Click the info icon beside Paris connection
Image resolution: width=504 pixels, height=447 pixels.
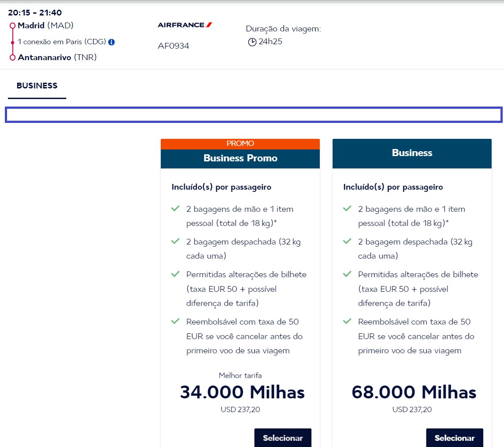point(112,42)
